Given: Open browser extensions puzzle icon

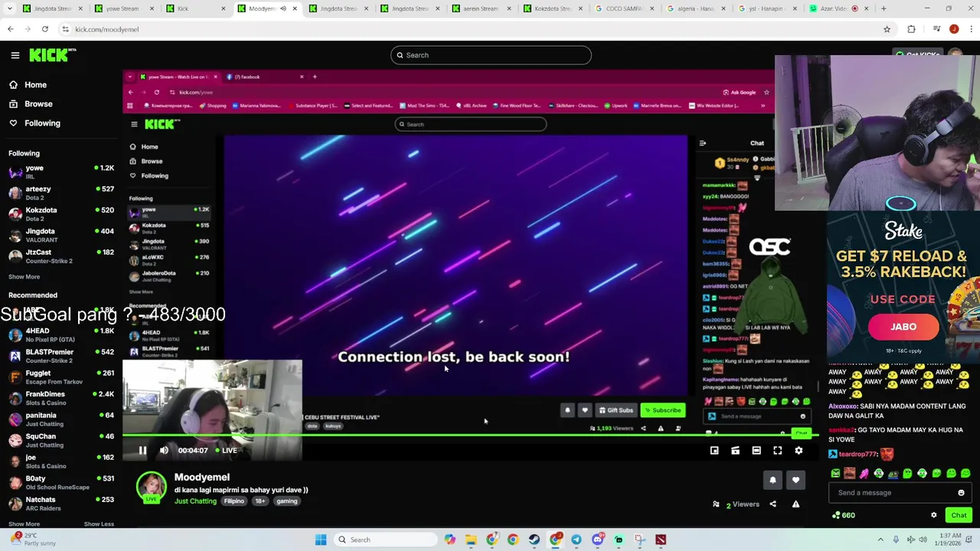Looking at the screenshot, I should point(911,29).
